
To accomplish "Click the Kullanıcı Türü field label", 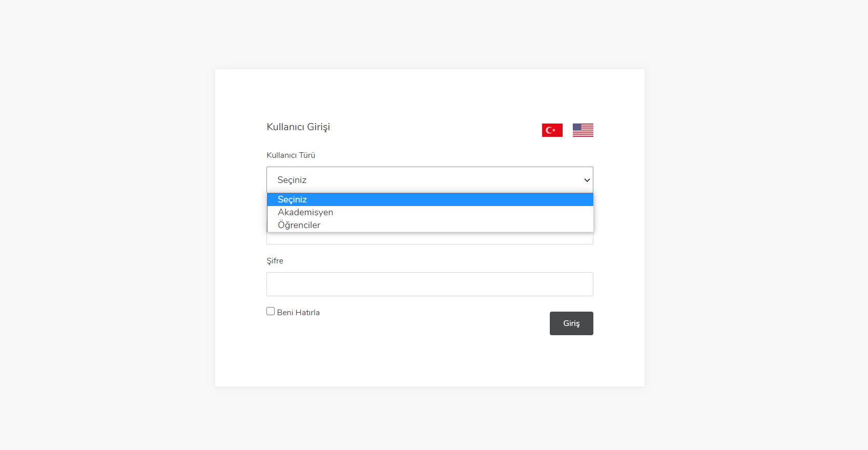I will click(291, 155).
